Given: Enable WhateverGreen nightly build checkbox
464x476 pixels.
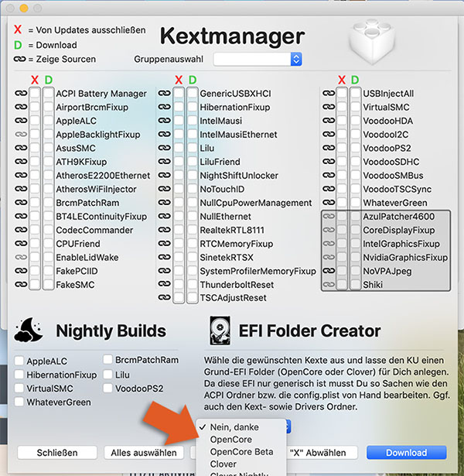Looking at the screenshot, I should [x=19, y=402].
